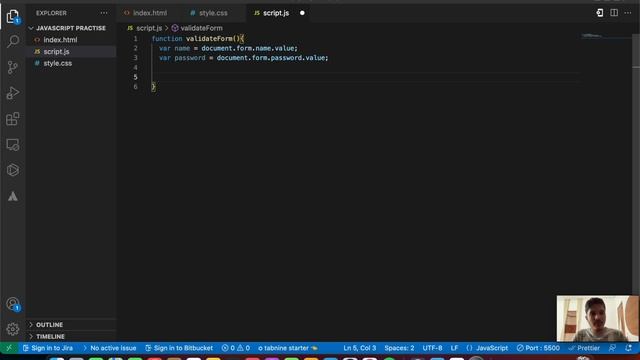Close unsaved script.js tab dot
Image resolution: width=640 pixels, height=360 pixels.
click(302, 13)
